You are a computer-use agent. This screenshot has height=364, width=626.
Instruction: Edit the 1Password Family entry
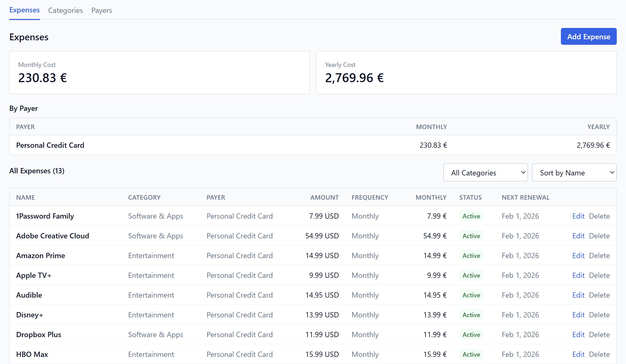tap(578, 216)
